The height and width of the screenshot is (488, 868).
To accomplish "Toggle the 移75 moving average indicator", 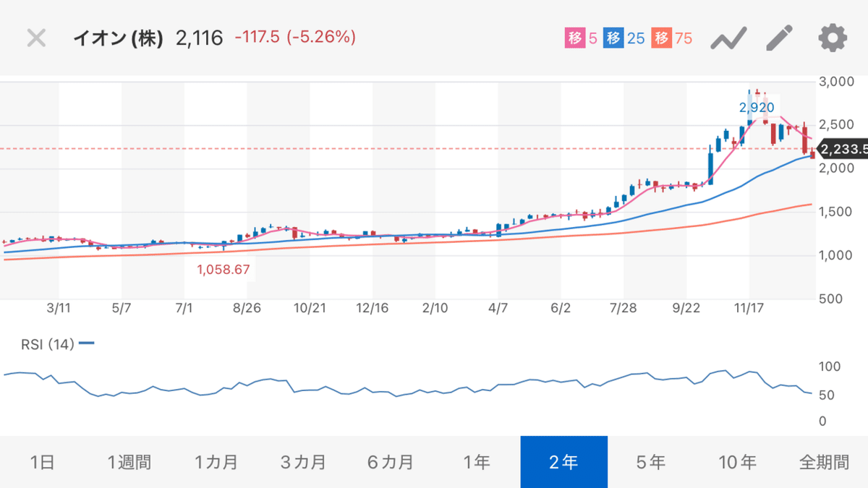I will (x=671, y=36).
